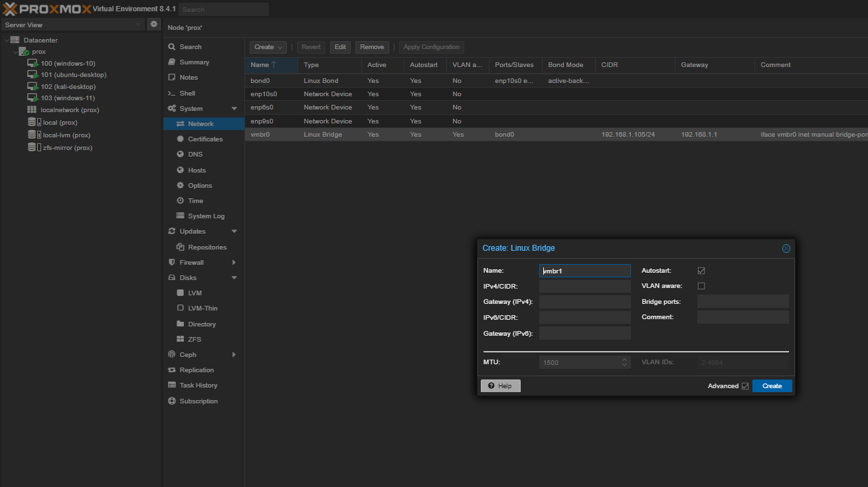Click the Ceph icon in sidebar

coord(172,355)
